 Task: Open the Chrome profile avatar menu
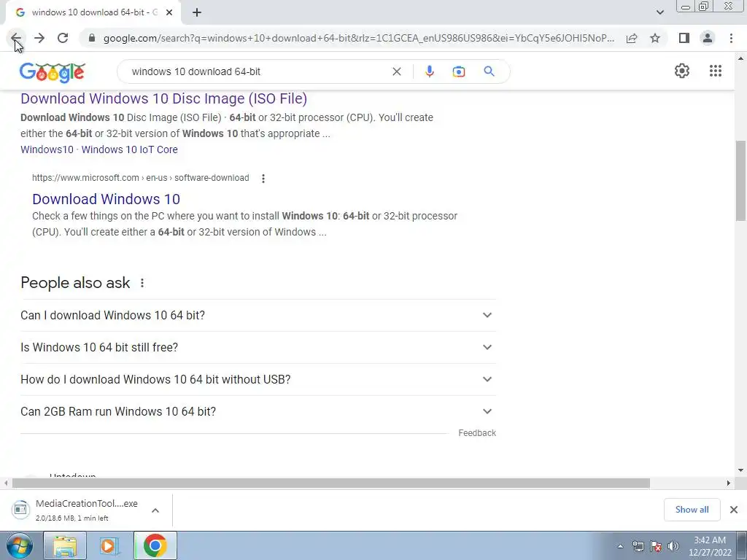coord(708,38)
